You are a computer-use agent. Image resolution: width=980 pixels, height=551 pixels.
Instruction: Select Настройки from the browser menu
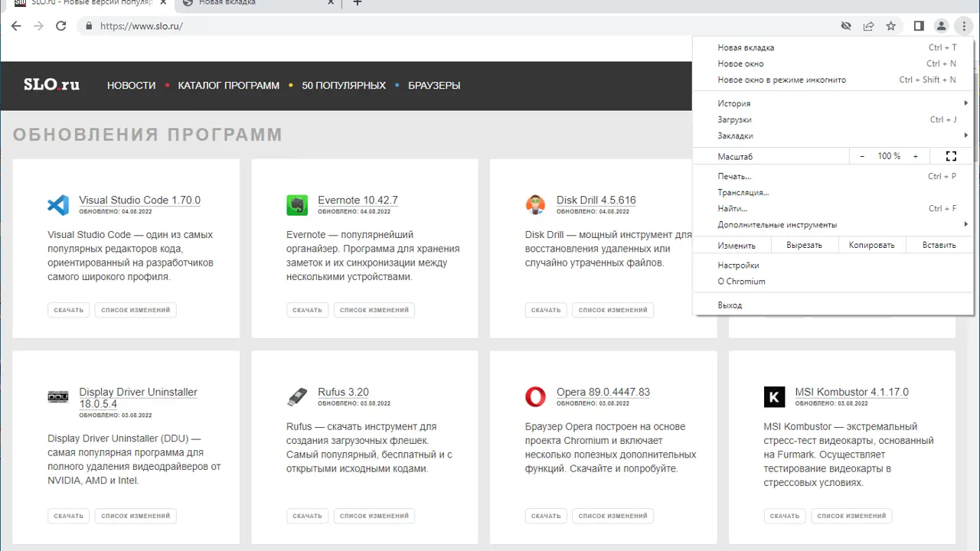[x=738, y=266]
